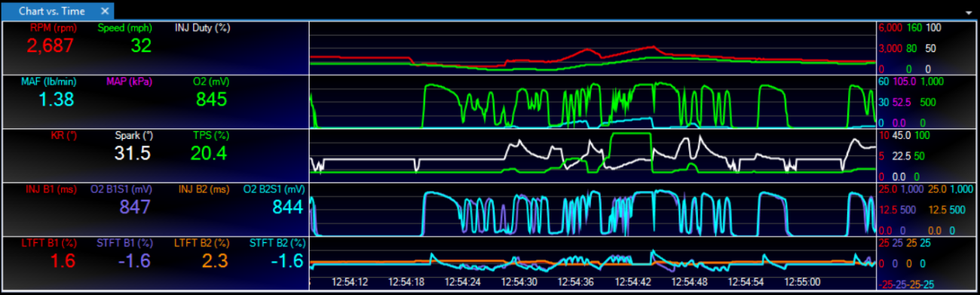Click the Speed (mph) channel label

(125, 27)
